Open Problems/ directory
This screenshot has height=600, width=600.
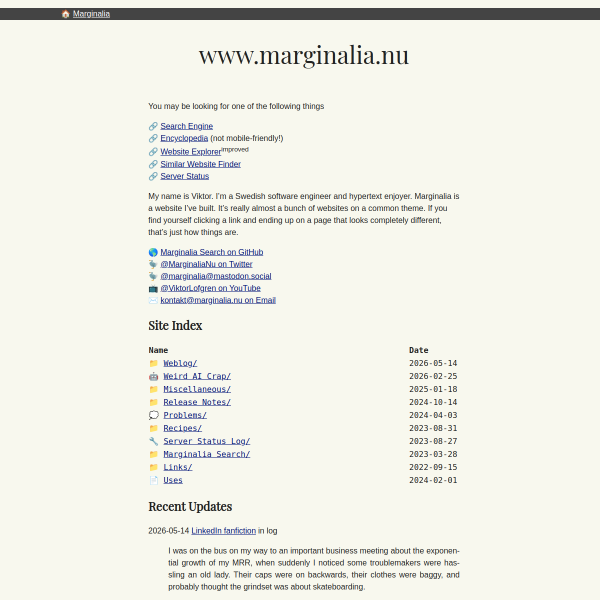pos(185,415)
